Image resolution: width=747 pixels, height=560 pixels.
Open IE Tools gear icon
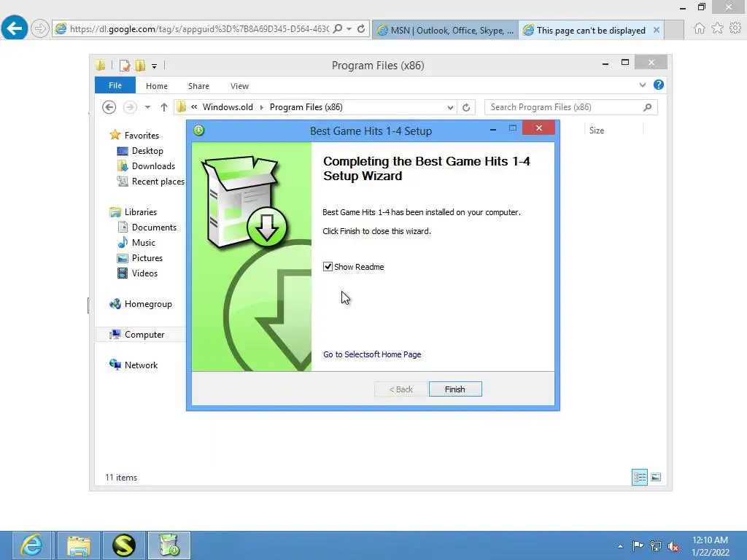tap(735, 28)
